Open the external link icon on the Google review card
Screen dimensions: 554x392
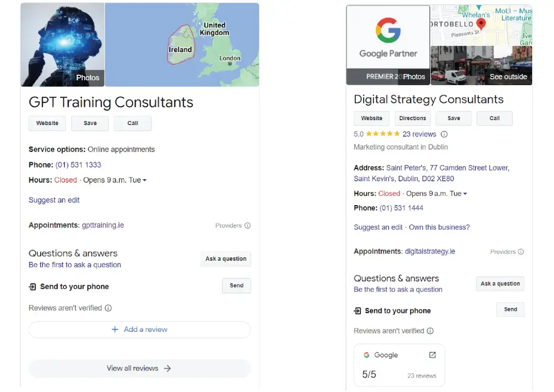pos(432,354)
